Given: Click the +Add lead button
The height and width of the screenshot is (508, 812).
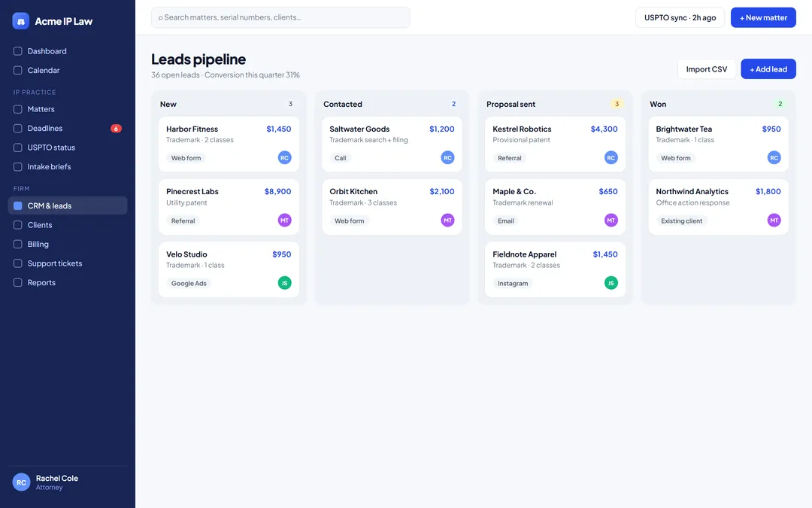Looking at the screenshot, I should (x=768, y=69).
